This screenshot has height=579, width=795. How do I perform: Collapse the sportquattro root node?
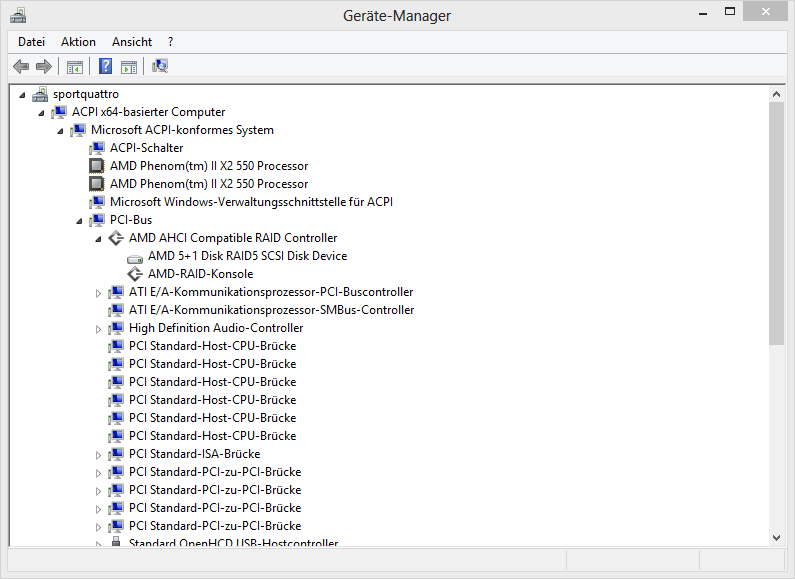(22, 95)
